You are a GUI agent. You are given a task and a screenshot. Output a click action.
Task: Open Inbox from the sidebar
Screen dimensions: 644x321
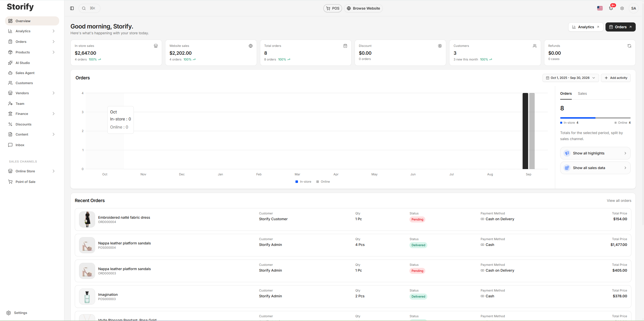(x=32, y=145)
